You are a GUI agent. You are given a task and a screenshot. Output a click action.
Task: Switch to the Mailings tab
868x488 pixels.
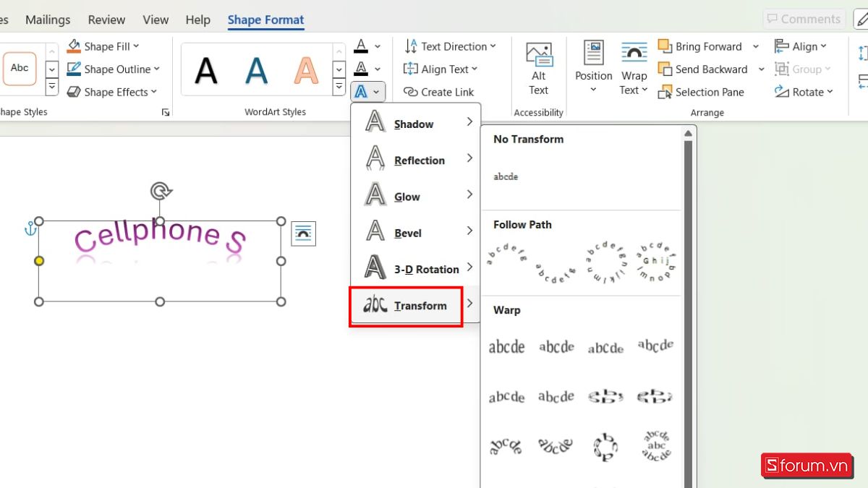(x=48, y=20)
